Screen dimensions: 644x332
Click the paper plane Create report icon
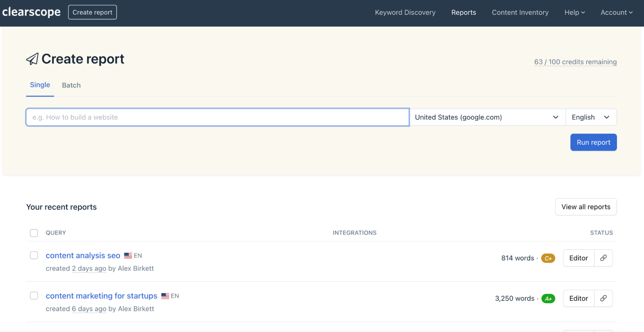(33, 59)
